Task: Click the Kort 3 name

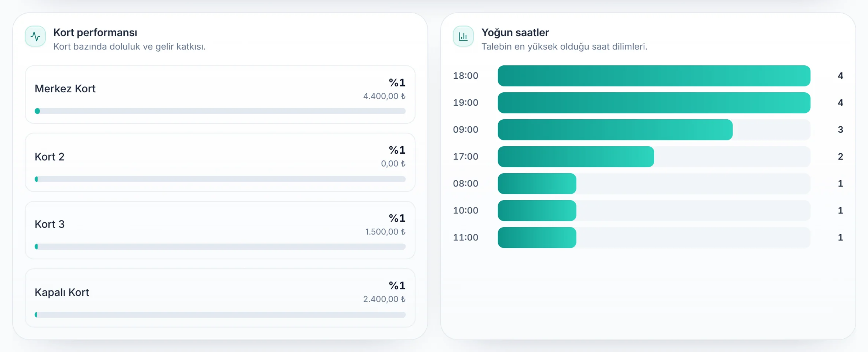Action: [49, 224]
